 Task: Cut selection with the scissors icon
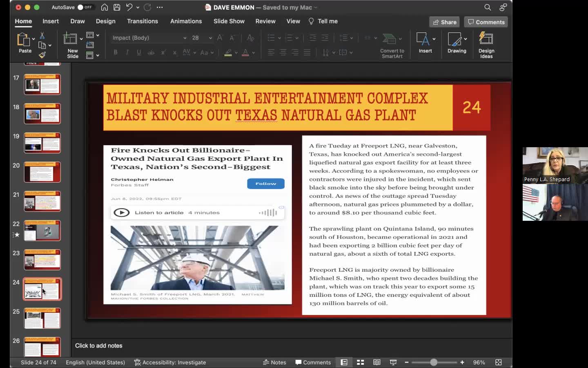point(42,36)
